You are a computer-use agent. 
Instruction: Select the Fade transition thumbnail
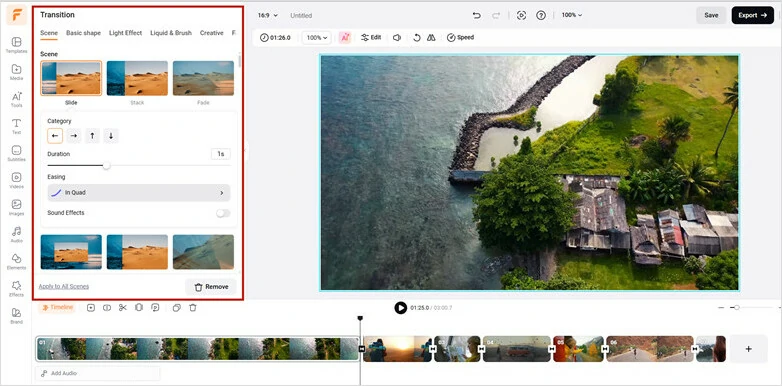pyautogui.click(x=203, y=78)
